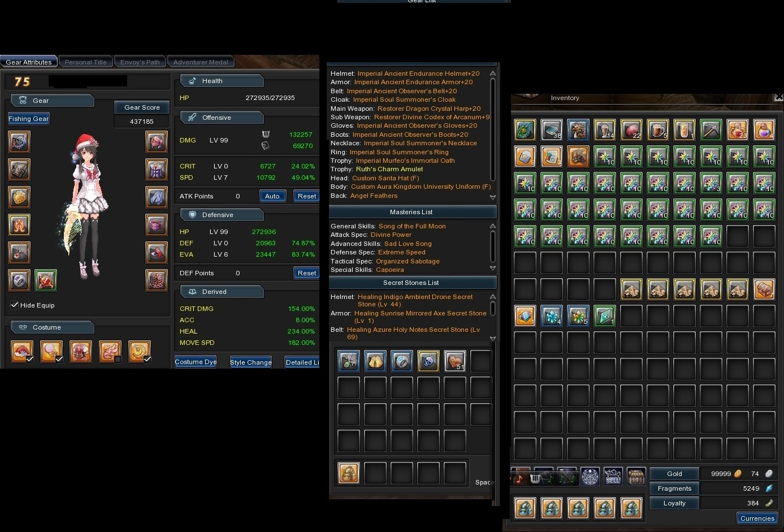Select the pickaxe in the inventory
Viewport: 784px width, 532px height.
[711, 130]
